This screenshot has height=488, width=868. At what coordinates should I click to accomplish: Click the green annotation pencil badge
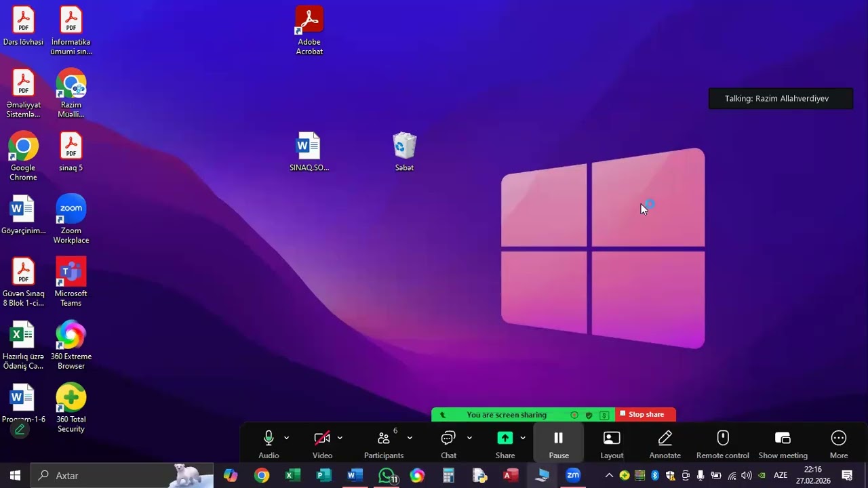20,429
